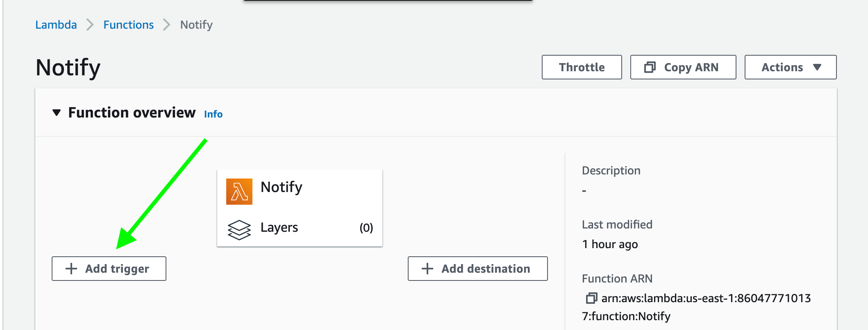The image size is (868, 330).
Task: Go to the Lambda breadcrumb link
Action: point(56,25)
